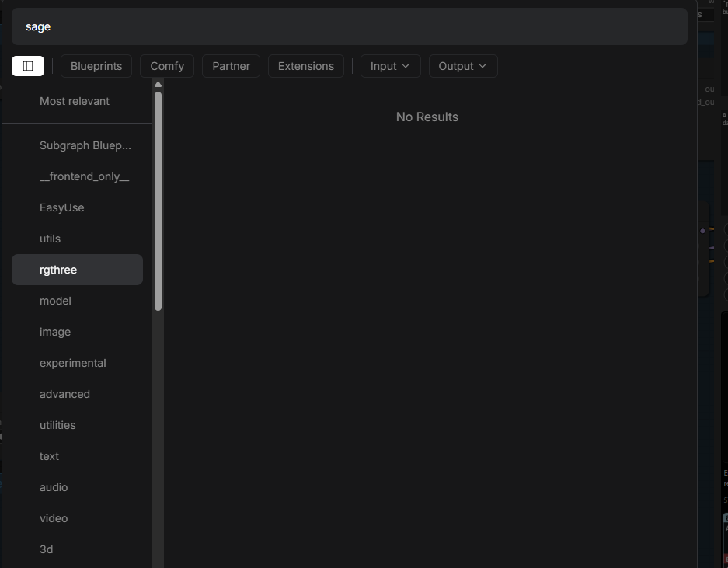Select the image category

[x=77, y=332]
